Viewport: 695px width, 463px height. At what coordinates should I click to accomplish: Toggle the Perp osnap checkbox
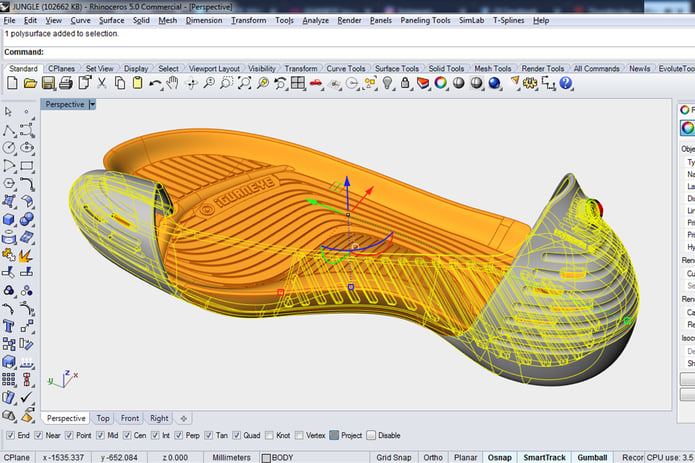pyautogui.click(x=179, y=436)
